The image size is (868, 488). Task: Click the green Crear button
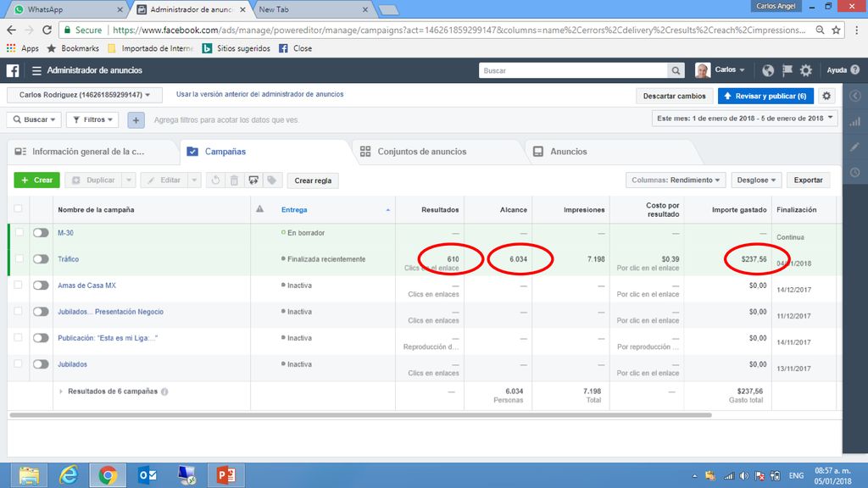(x=37, y=180)
